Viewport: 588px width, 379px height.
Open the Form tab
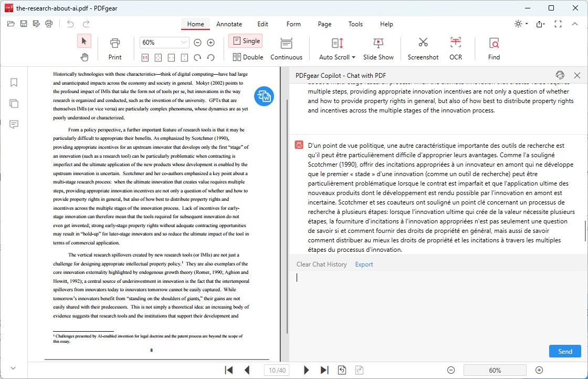pyautogui.click(x=293, y=24)
